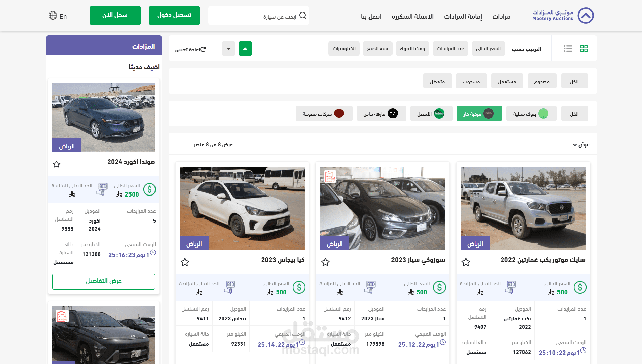642x364 pixels.
Task: Open the Honda Accord sidebar photo
Action: [104, 118]
